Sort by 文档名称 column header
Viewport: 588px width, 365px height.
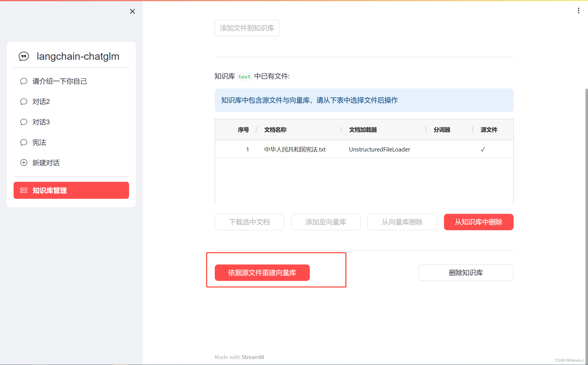point(275,130)
